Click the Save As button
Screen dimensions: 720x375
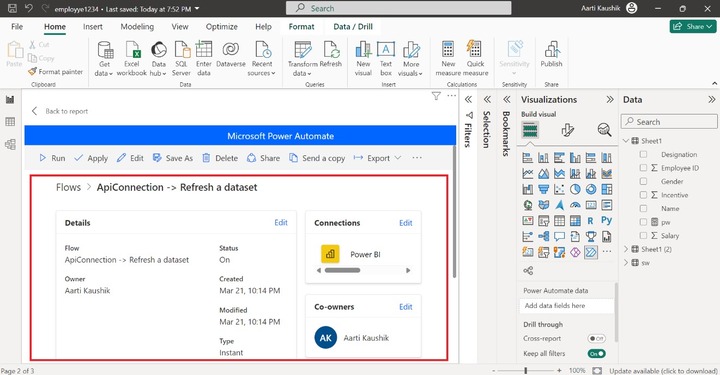pyautogui.click(x=173, y=158)
